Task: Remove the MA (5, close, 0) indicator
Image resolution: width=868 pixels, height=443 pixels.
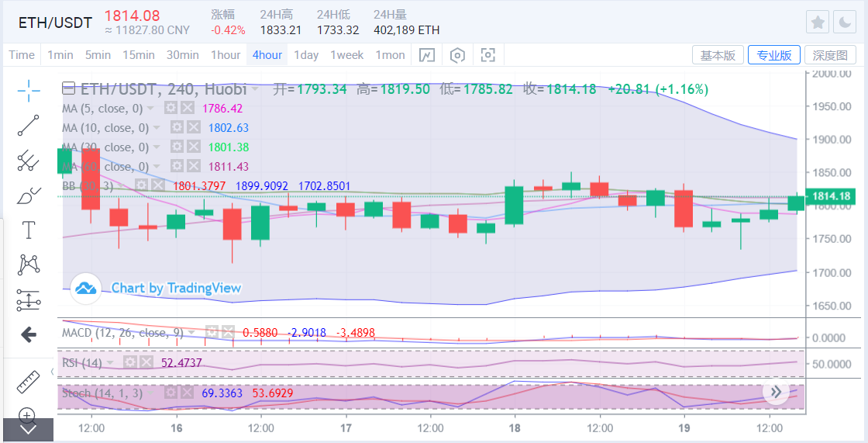Action: coord(188,108)
